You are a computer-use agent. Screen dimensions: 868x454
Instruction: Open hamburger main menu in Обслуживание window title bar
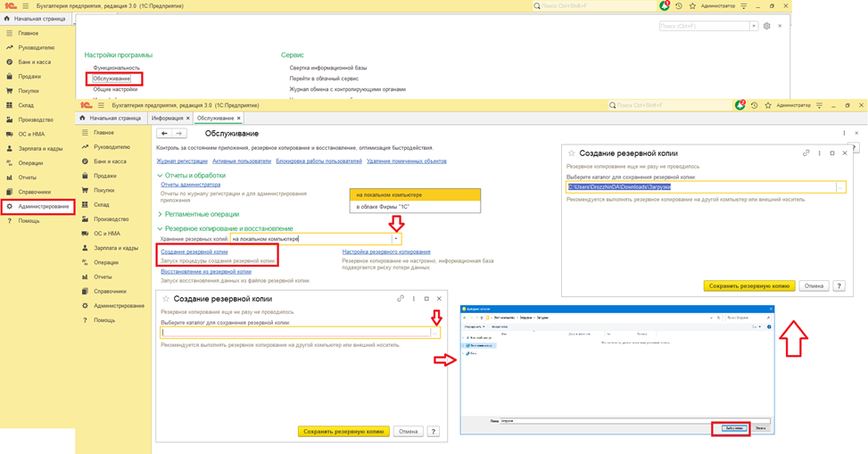coord(101,105)
